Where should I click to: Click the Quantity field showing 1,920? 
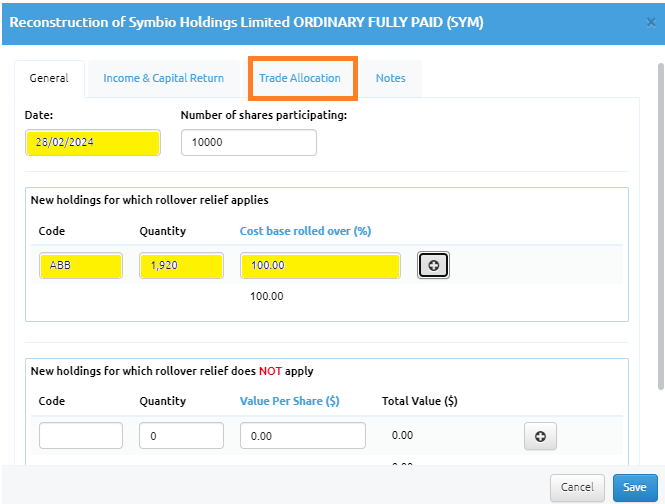tap(181, 265)
